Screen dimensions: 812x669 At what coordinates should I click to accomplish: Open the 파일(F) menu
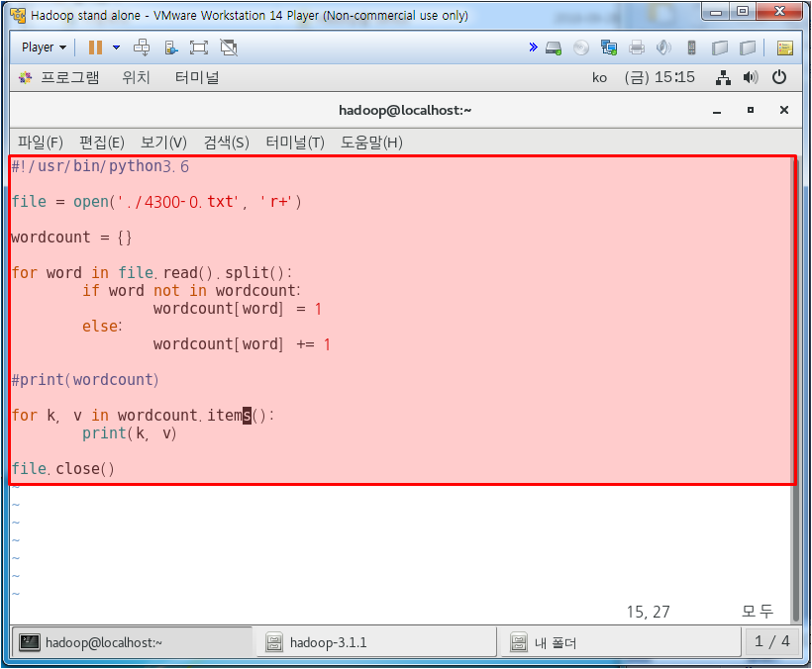tap(41, 143)
